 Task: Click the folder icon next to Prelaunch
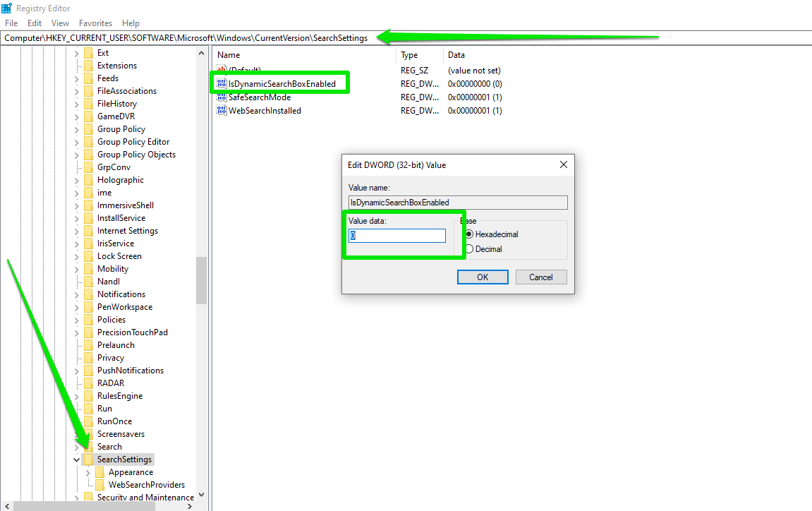point(89,345)
